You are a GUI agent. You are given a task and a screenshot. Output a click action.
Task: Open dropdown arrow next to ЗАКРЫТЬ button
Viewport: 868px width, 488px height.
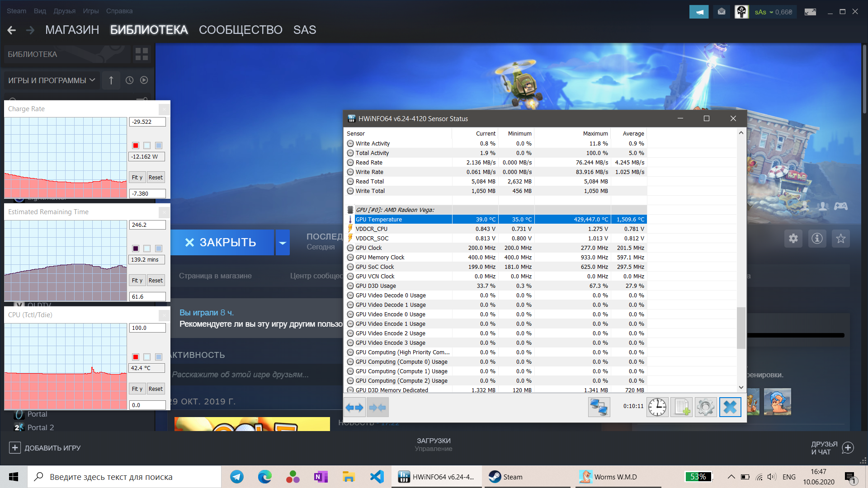283,243
